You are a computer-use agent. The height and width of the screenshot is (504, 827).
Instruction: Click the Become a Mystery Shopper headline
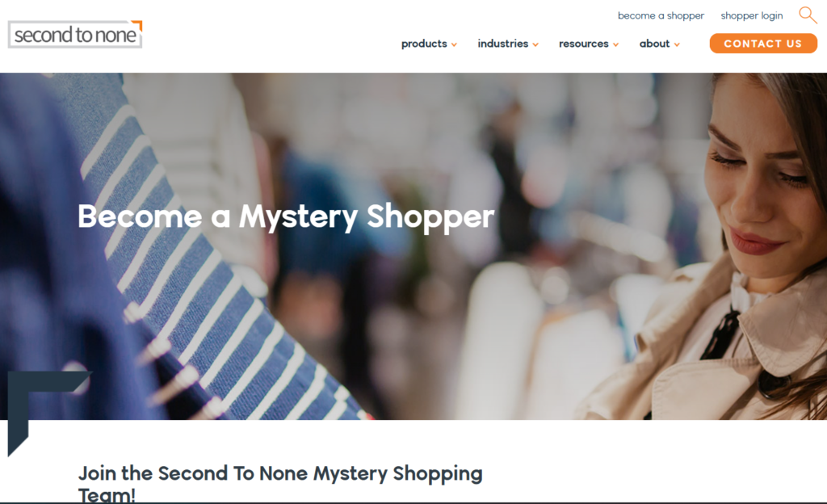tap(286, 216)
